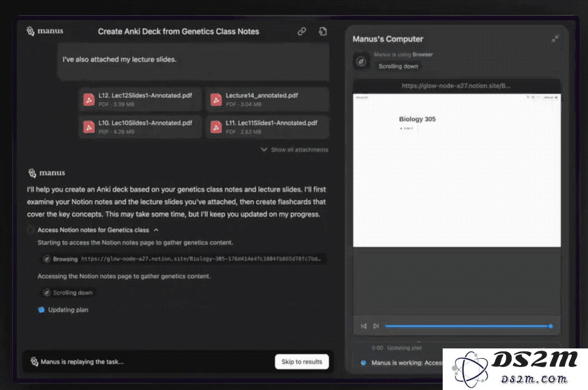The image size is (588, 390).
Task: Click the blue Updating plan icon
Action: [42, 310]
